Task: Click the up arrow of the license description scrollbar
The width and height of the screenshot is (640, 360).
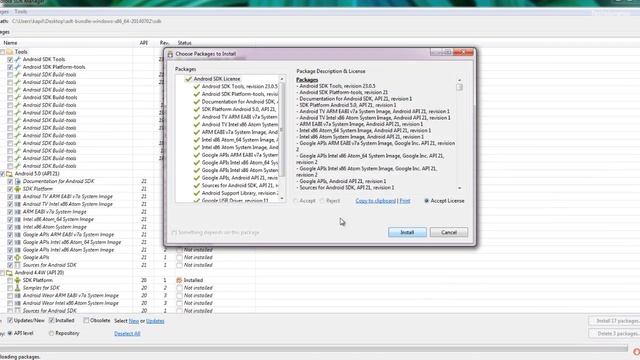Action: [x=460, y=80]
